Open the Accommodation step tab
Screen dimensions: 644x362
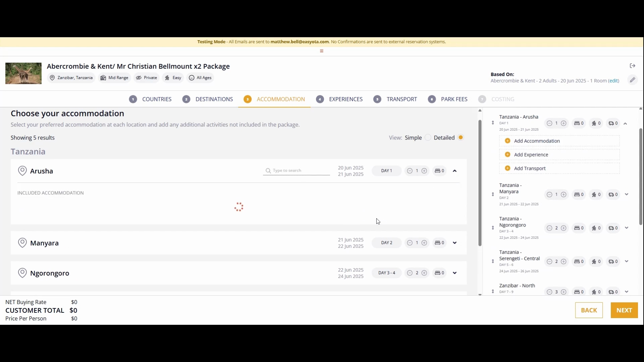[274, 99]
